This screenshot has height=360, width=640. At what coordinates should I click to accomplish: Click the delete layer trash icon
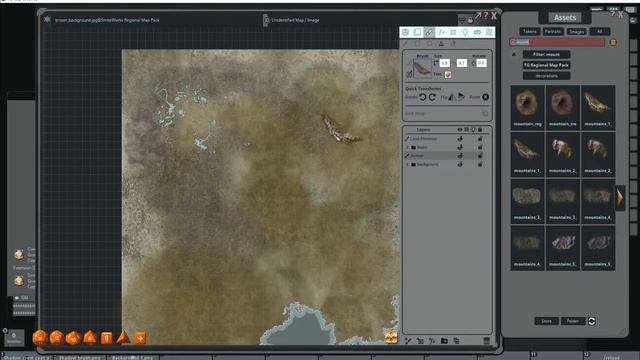[487, 341]
